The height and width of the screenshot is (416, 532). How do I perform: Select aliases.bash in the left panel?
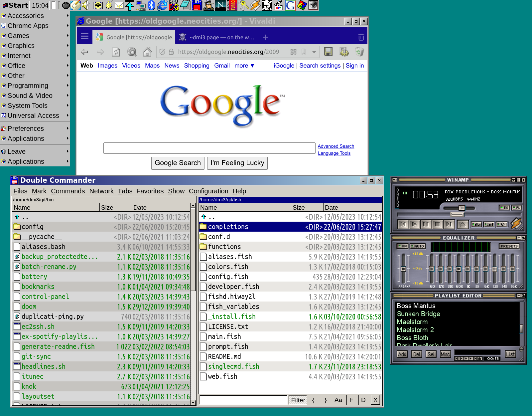coord(101,247)
